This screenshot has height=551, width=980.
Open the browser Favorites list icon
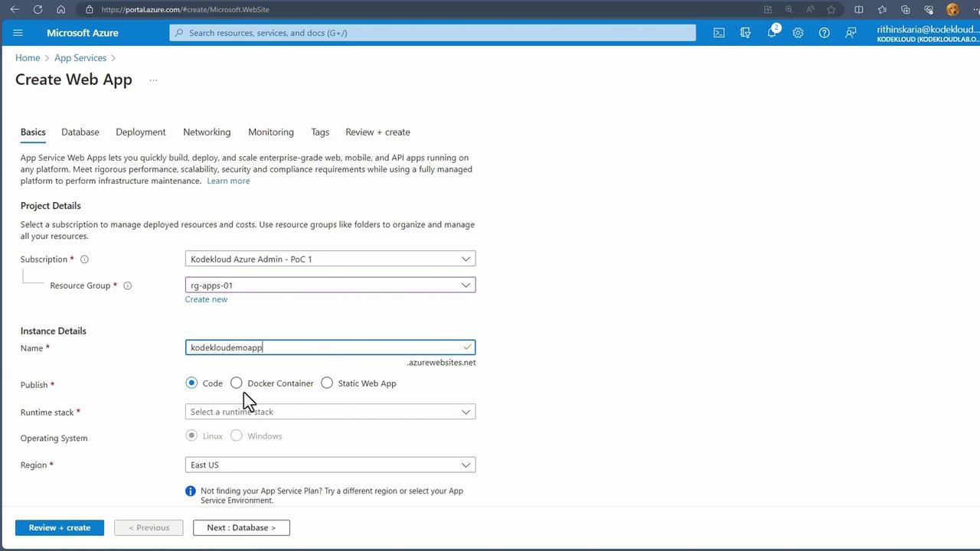pos(882,9)
